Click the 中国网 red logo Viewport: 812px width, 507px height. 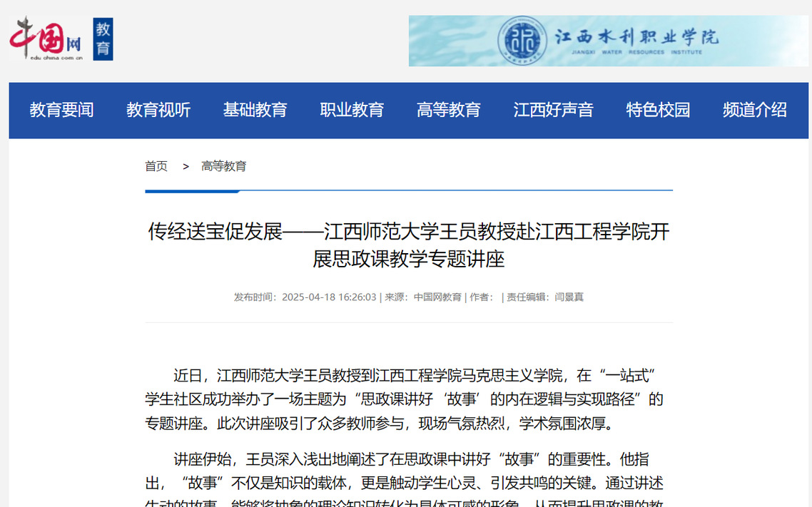click(46, 39)
